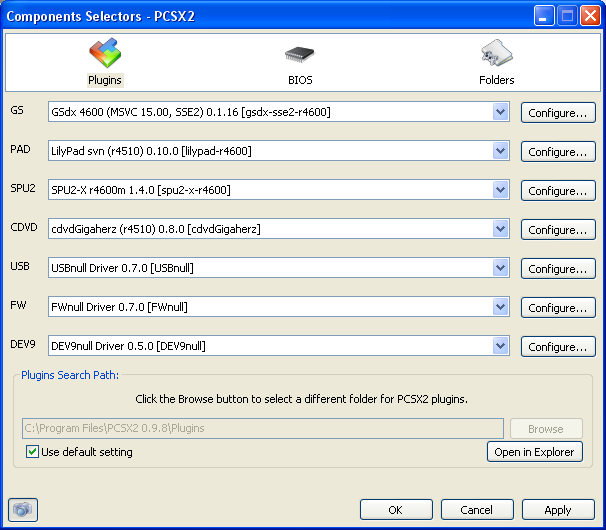This screenshot has width=606, height=530.
Task: Expand the PAD plugin dropdown arrow
Action: (500, 151)
